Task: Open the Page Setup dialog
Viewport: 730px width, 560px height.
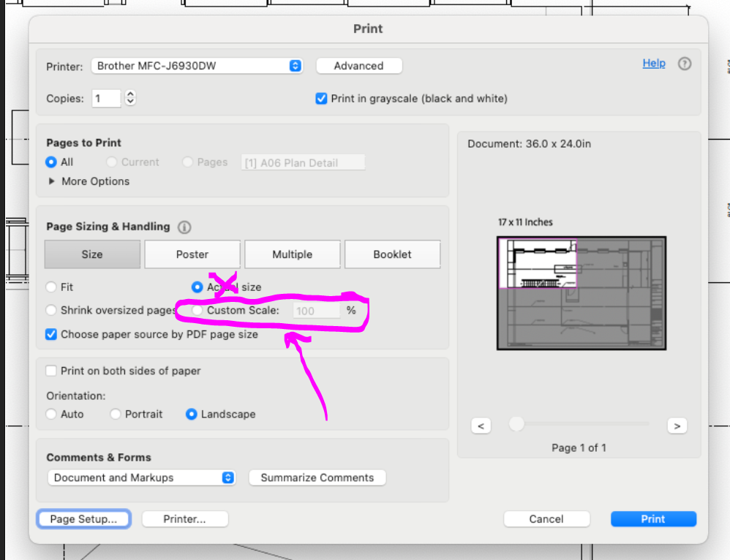Action: click(83, 518)
